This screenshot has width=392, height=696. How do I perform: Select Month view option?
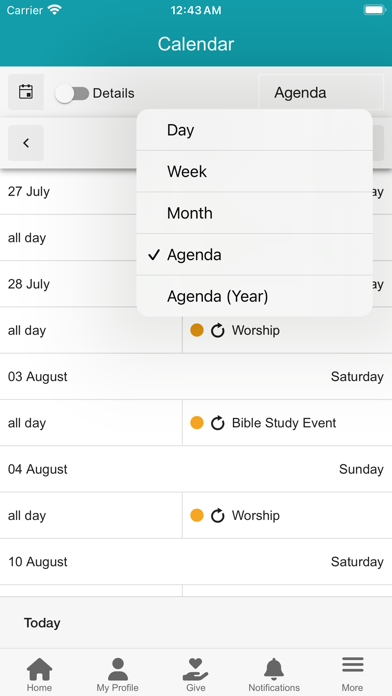pyautogui.click(x=254, y=213)
